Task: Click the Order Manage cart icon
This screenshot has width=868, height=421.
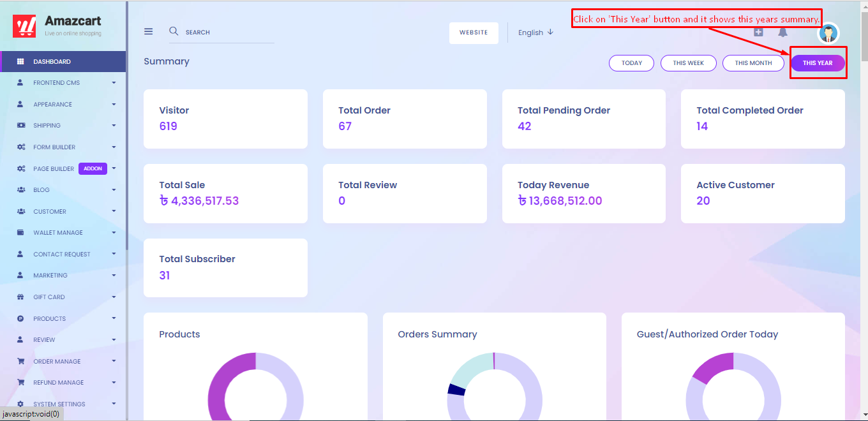Action: [20, 361]
